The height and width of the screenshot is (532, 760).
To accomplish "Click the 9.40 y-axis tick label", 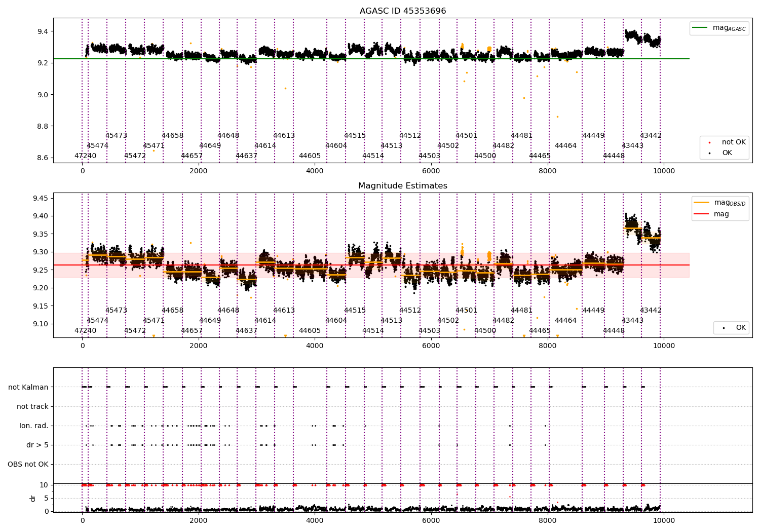I will tap(41, 216).
